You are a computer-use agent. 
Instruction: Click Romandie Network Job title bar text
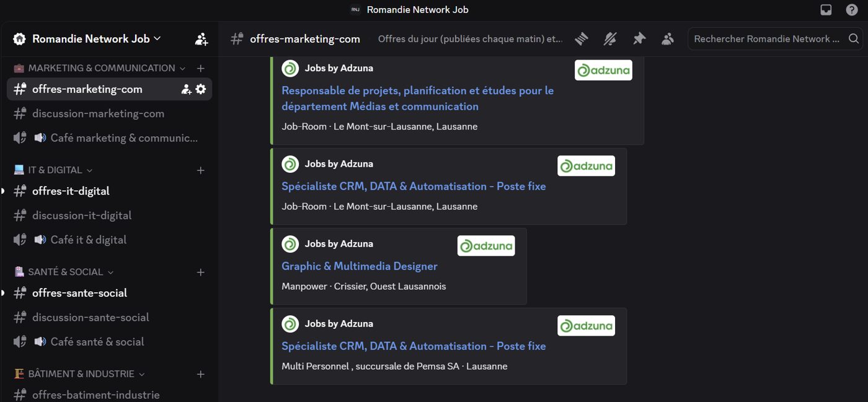(x=418, y=9)
